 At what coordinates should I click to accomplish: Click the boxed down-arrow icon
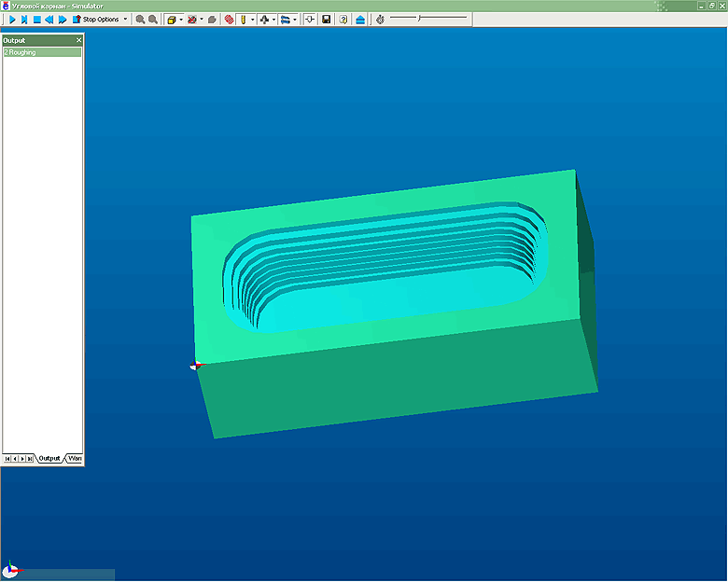310,20
